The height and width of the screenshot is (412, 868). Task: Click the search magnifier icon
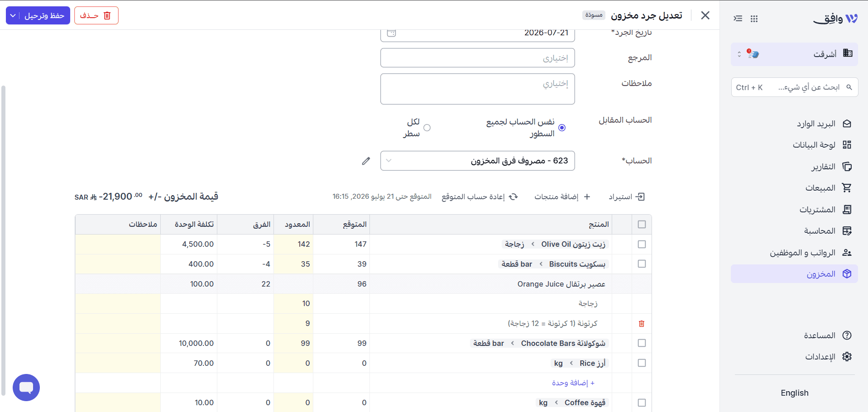coord(849,87)
